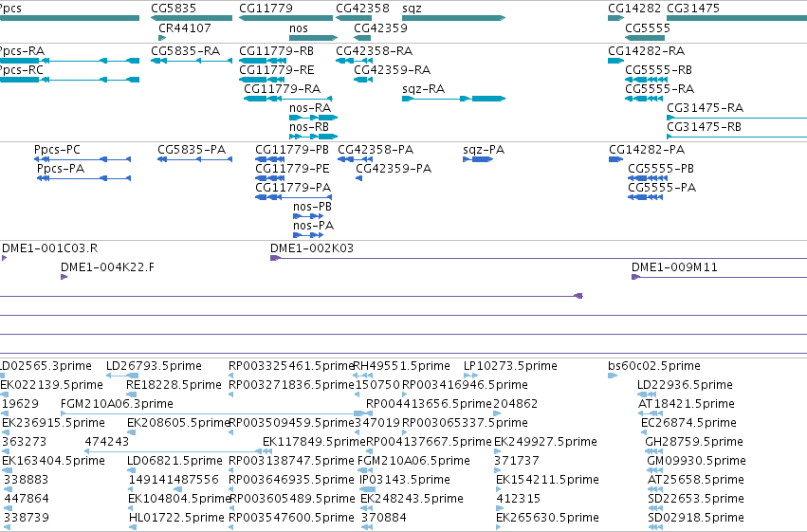The image size is (807, 532).
Task: Click EST label EC26874.5prime
Action: [x=688, y=424]
